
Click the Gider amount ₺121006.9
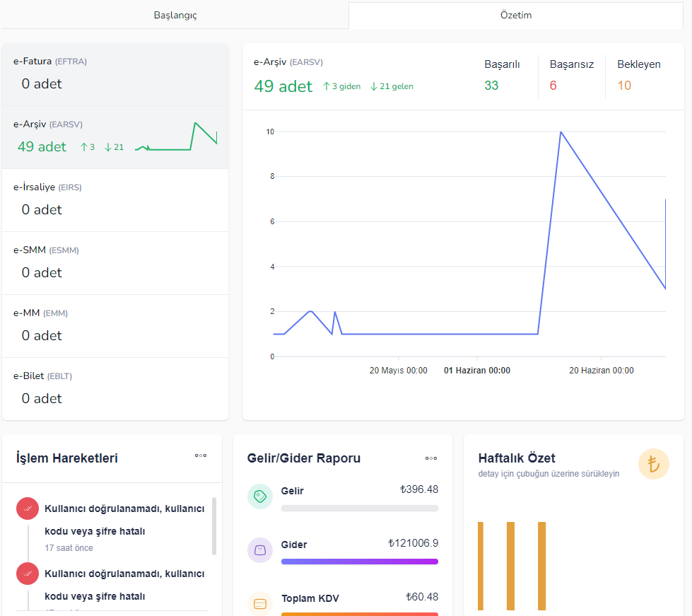pos(413,542)
